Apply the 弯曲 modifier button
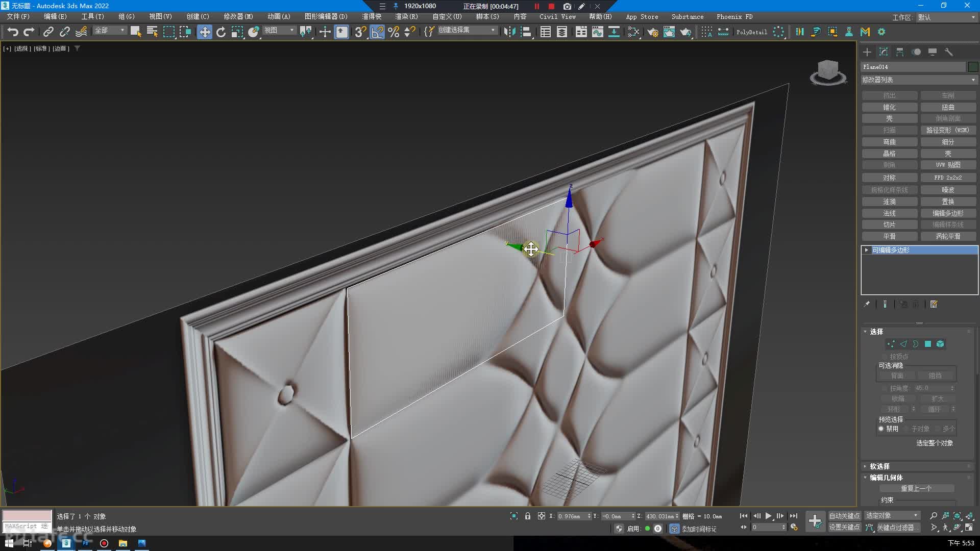The width and height of the screenshot is (980, 551). click(890, 142)
